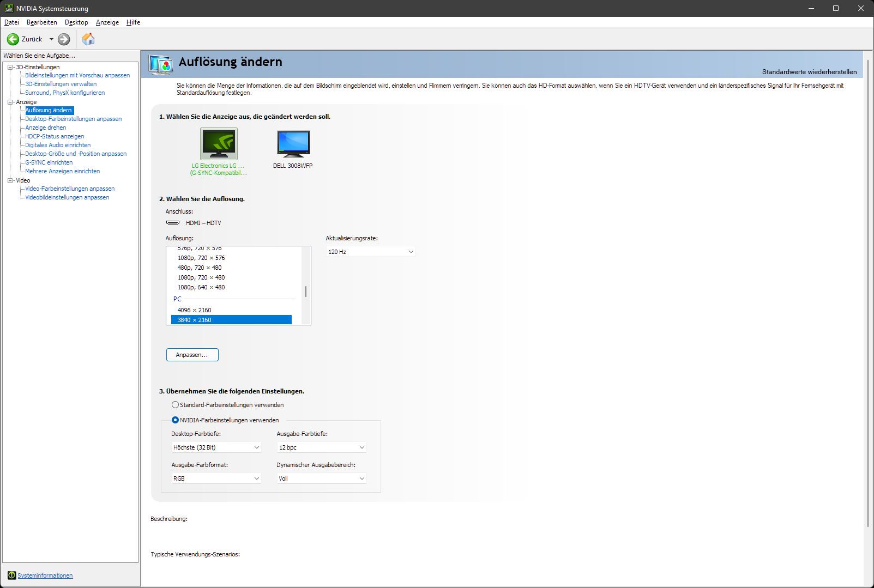The image size is (874, 588).
Task: Open Digitales Audio einrichten
Action: [58, 145]
